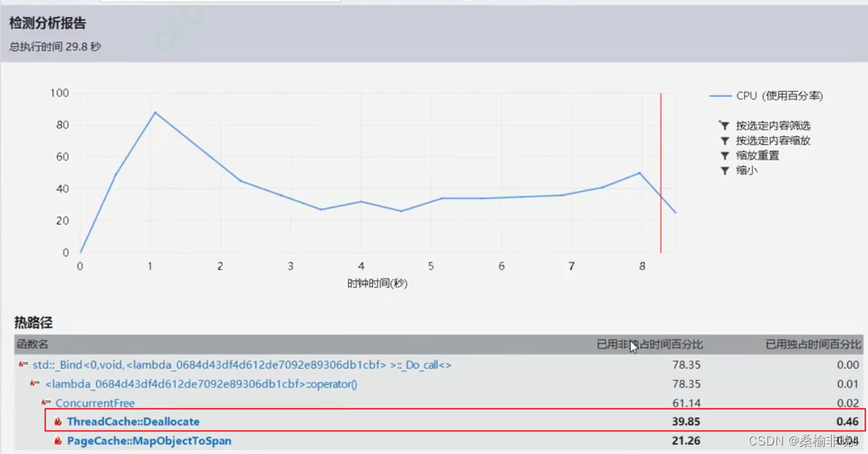Click the 39.85 inclusive time value
868x454 pixels.
[x=686, y=422]
